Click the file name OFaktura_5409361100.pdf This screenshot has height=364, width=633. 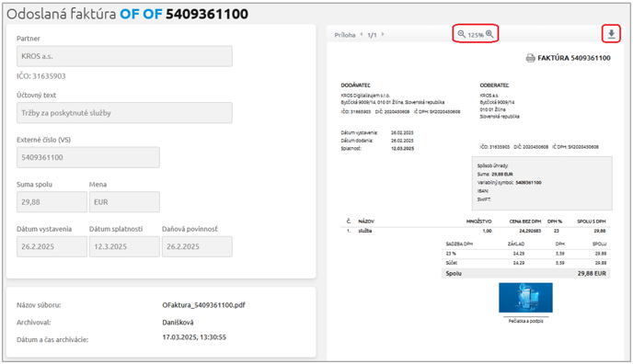click(204, 305)
